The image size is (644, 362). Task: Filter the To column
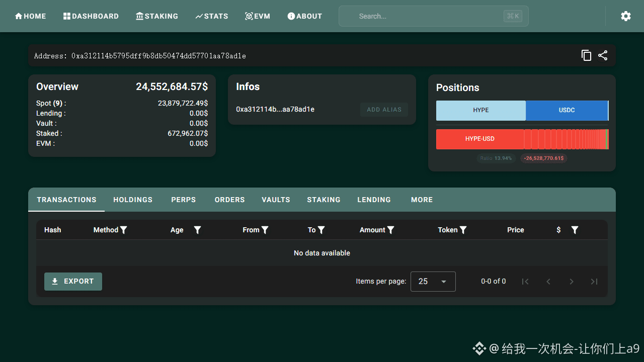[321, 230]
